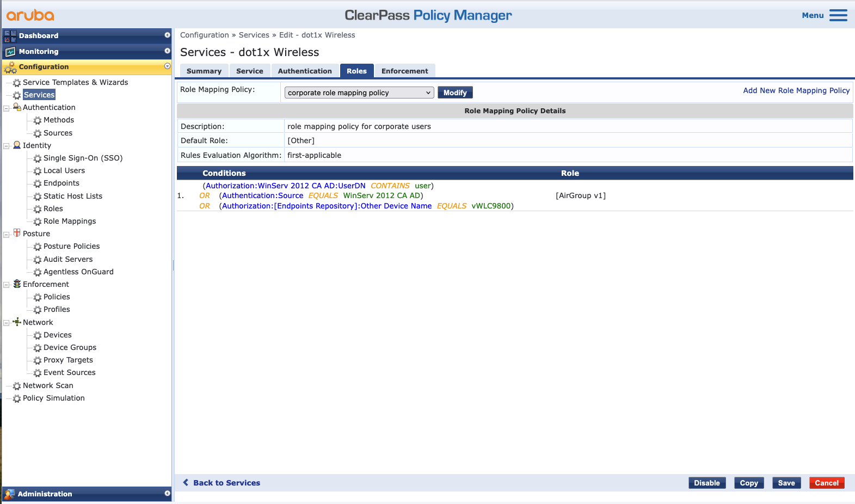This screenshot has width=855, height=504.
Task: Click gear icon beside Devices
Action: point(38,335)
